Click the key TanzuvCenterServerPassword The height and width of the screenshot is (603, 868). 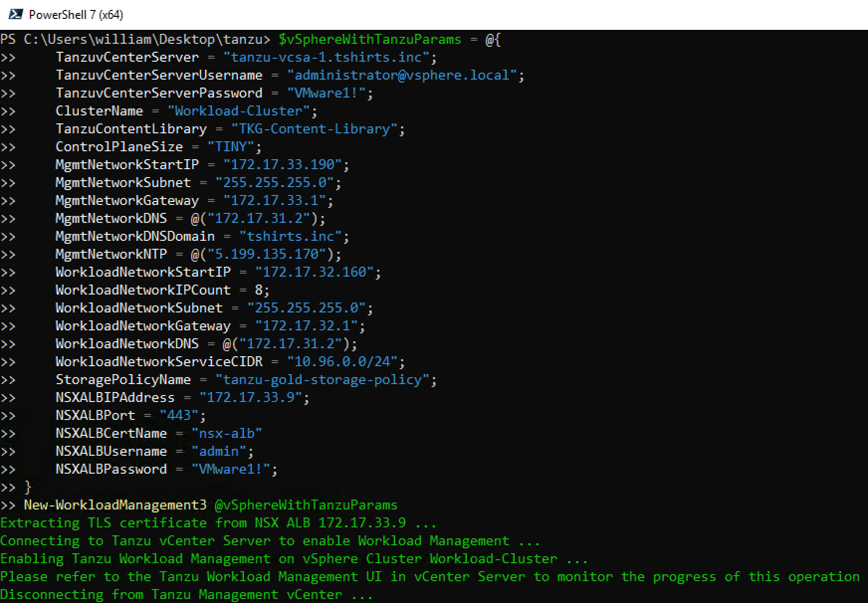pyautogui.click(x=159, y=93)
